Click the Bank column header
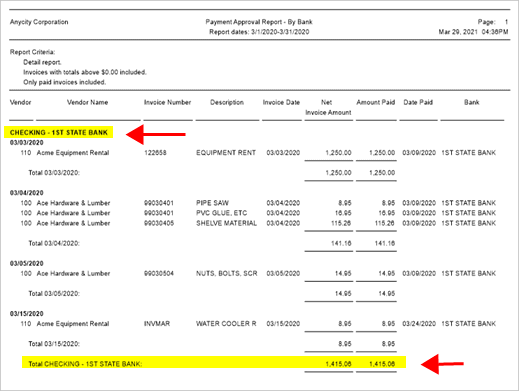 [x=471, y=102]
